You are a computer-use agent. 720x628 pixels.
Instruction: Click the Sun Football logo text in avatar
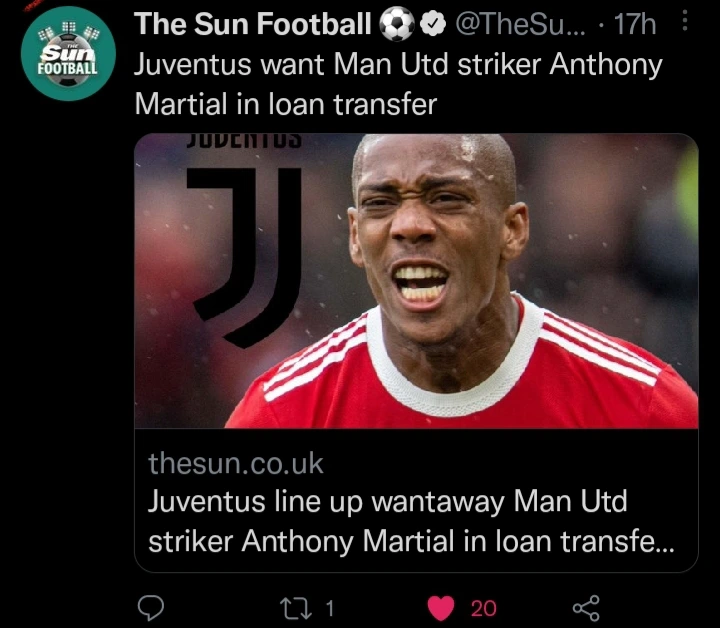[68, 61]
